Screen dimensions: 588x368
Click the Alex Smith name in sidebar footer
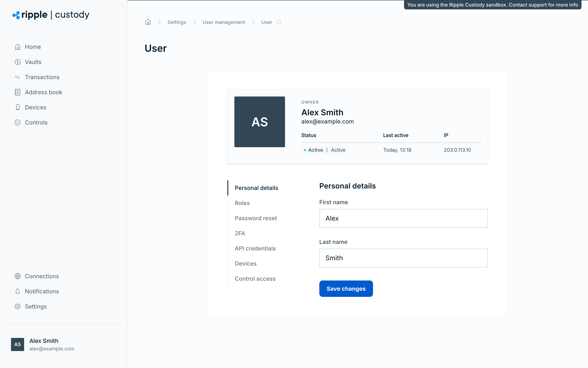44,341
